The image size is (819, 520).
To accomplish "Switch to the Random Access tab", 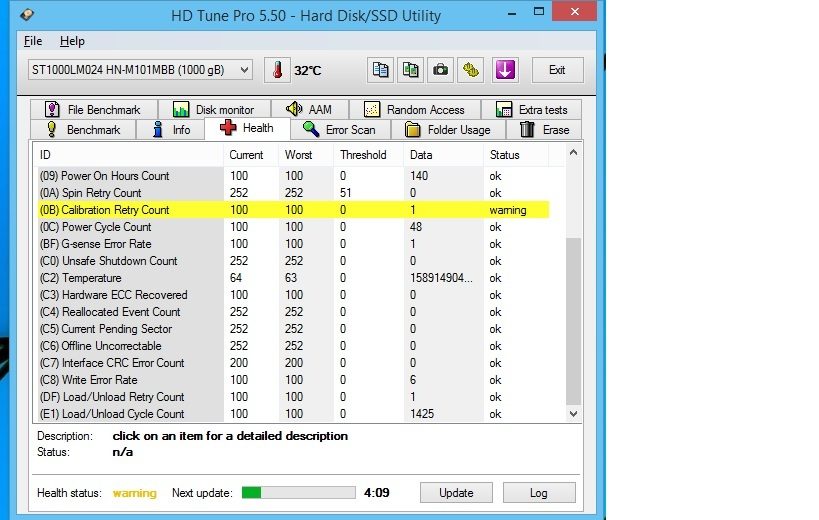I will [415, 110].
